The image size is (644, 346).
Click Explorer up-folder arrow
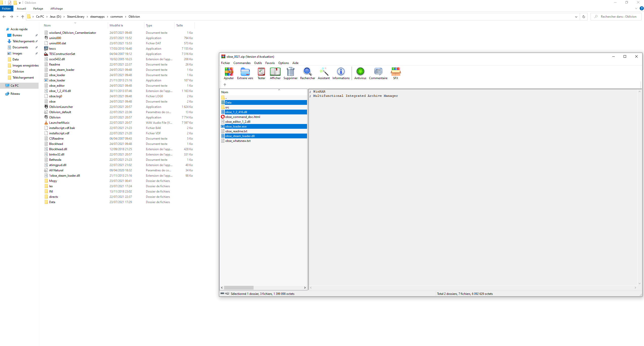coord(23,17)
